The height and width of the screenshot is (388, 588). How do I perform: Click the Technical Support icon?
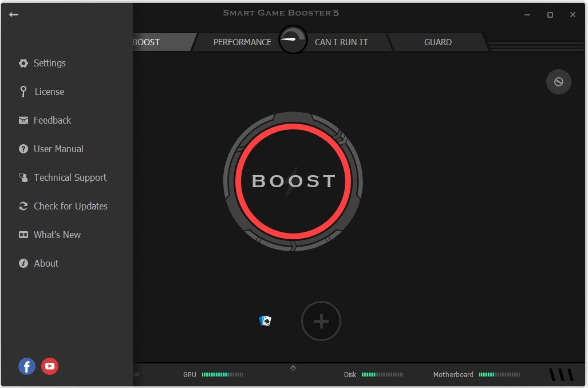(x=23, y=177)
